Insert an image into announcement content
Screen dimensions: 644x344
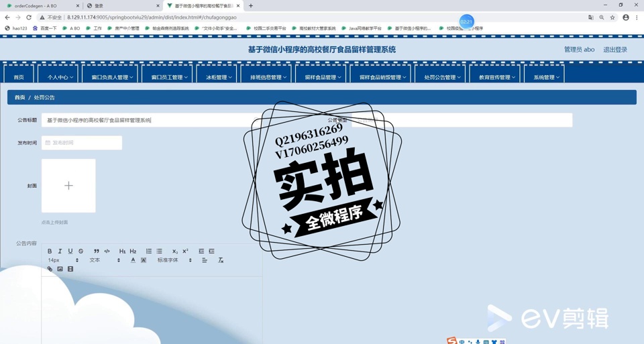click(x=60, y=269)
